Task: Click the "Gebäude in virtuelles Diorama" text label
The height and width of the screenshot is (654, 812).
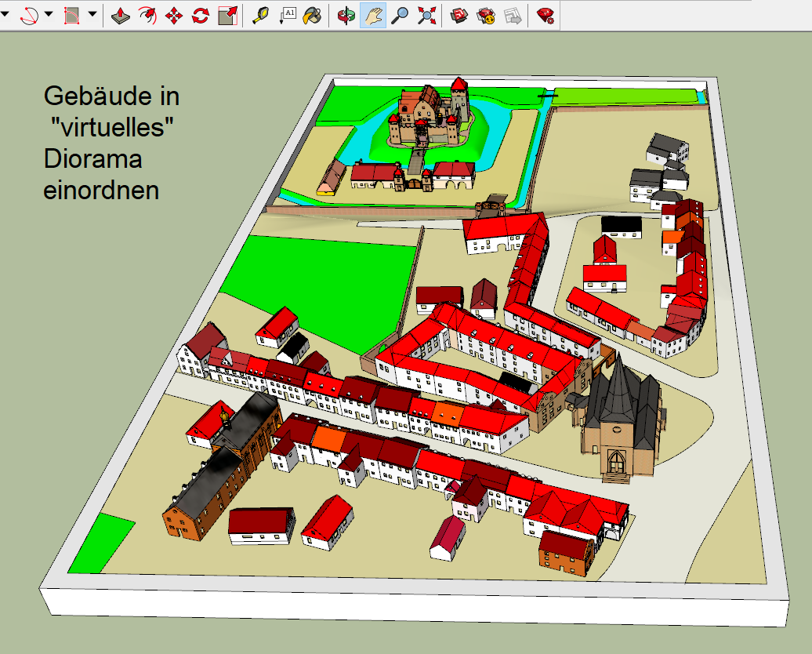Action: tap(111, 143)
